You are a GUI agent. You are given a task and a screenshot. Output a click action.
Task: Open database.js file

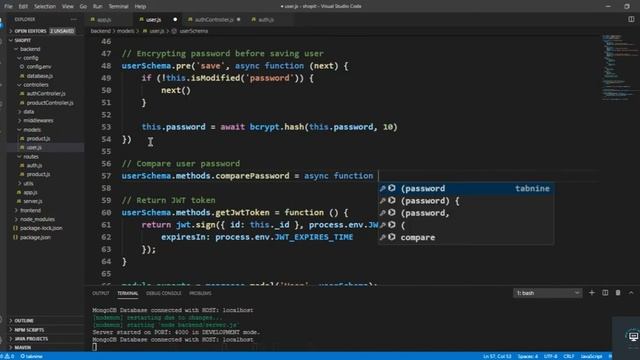pos(40,76)
